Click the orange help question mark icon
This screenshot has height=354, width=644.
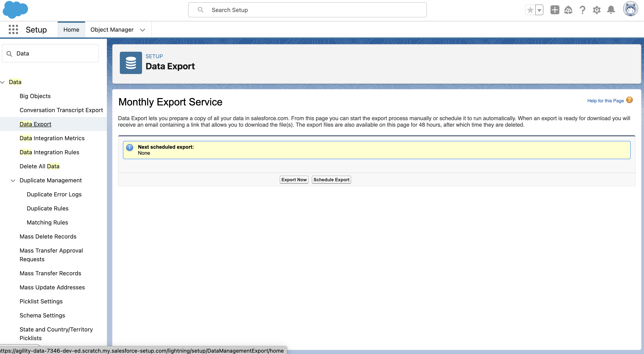(x=629, y=100)
